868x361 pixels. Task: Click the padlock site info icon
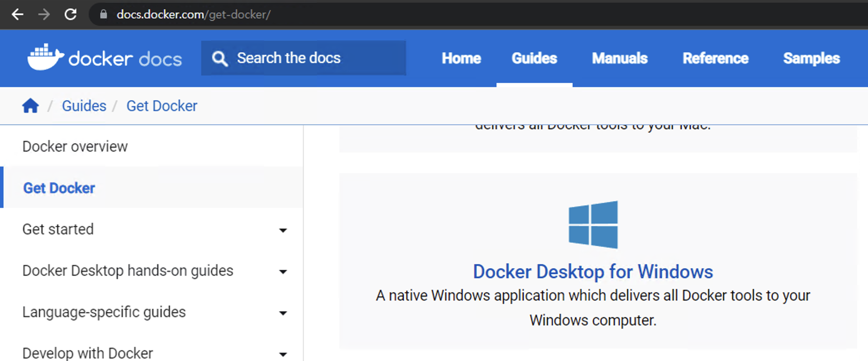(x=103, y=14)
